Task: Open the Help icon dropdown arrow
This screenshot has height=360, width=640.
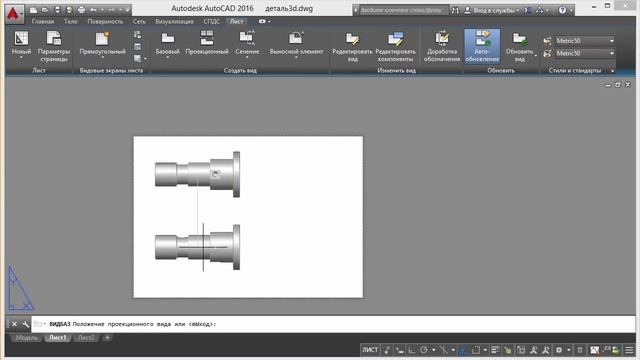Action: (x=571, y=10)
